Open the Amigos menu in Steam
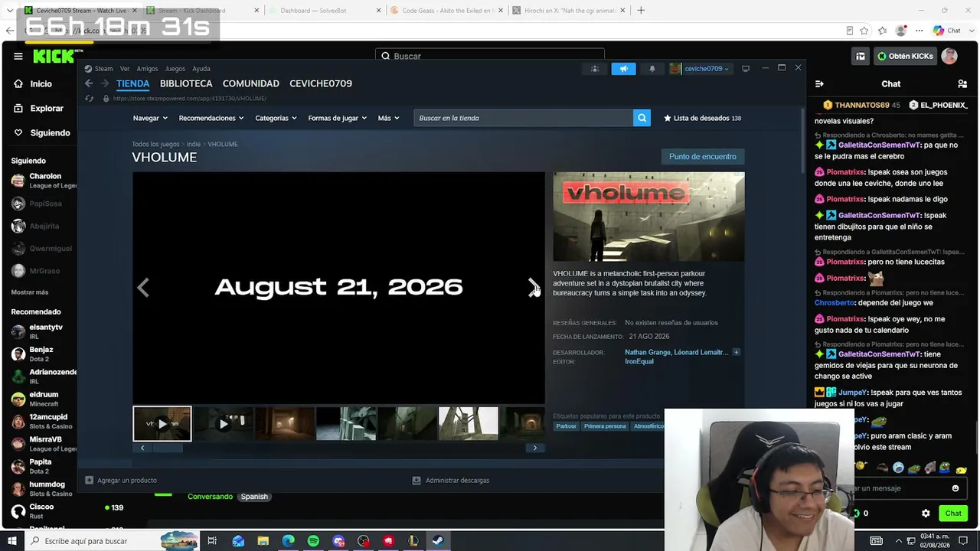Viewport: 980px width, 551px height. tap(147, 69)
